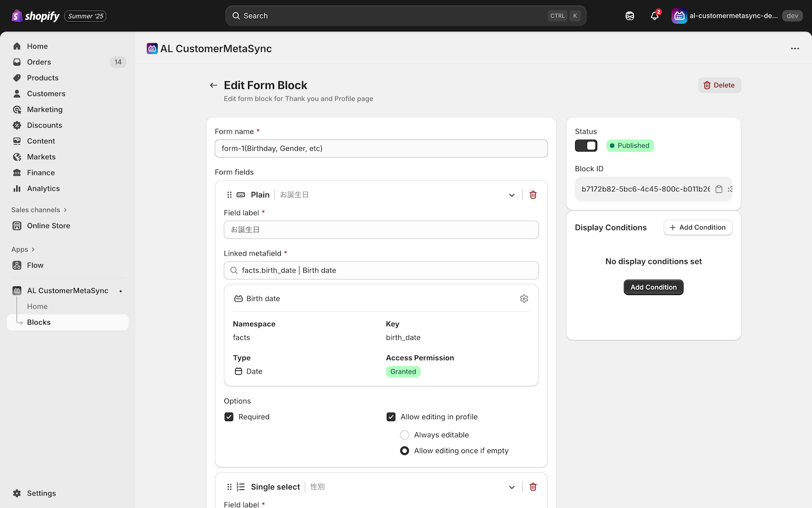Open the Sidekick assistant icon in top bar

coord(629,16)
